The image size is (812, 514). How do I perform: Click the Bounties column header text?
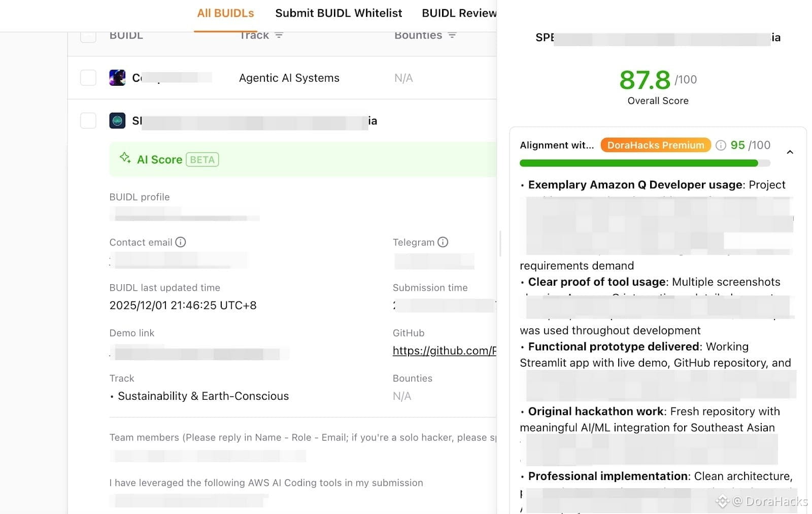418,35
